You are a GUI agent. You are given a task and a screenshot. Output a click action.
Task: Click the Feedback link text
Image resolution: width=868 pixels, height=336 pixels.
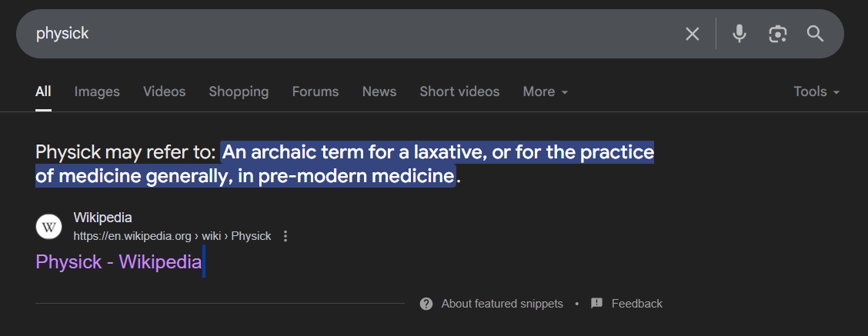point(636,304)
